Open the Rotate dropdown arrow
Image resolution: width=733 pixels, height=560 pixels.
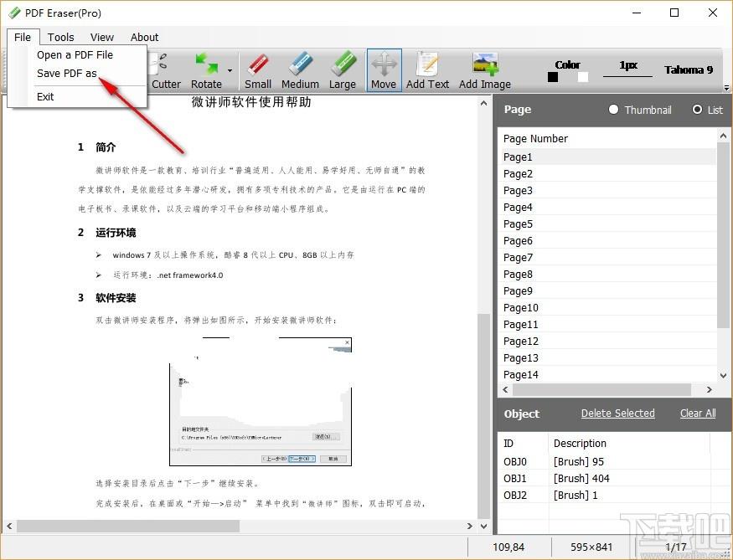click(230, 70)
